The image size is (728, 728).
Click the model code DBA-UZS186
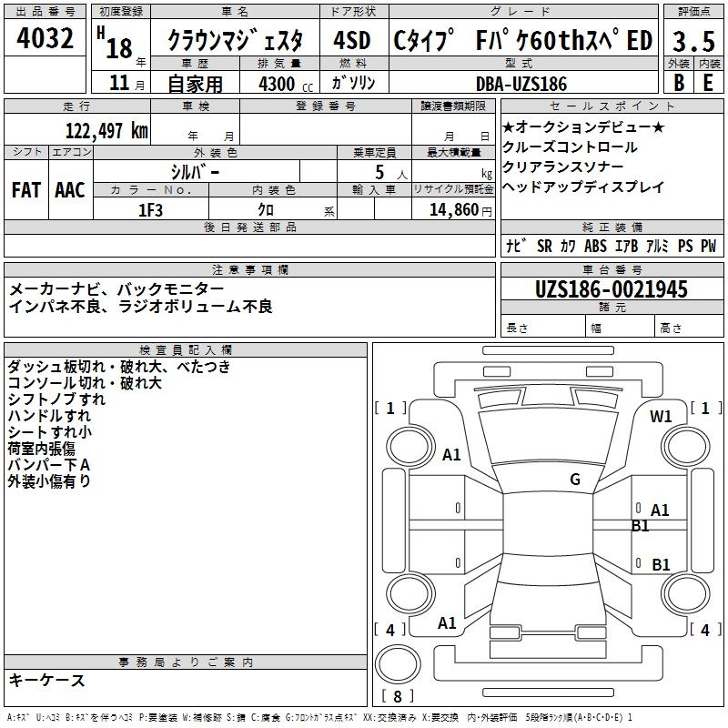click(x=521, y=84)
